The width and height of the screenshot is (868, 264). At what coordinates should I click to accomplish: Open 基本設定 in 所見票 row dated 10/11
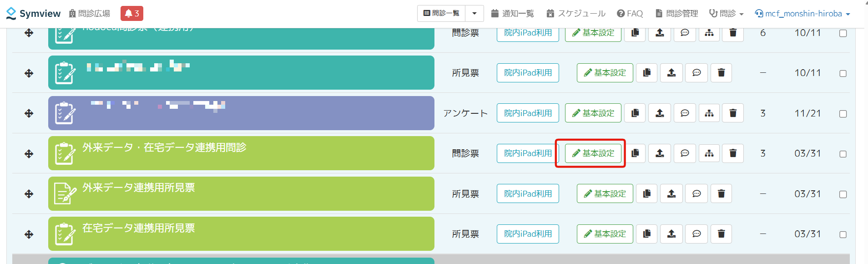605,73
